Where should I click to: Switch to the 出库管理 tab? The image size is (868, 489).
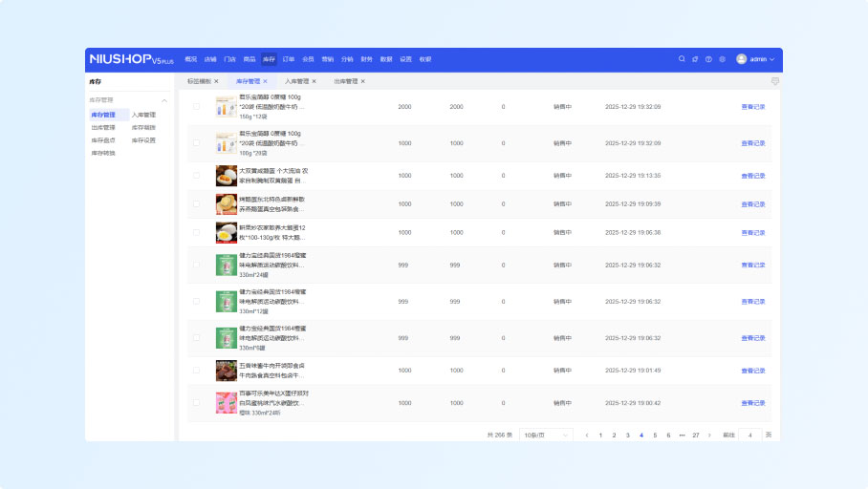click(x=345, y=82)
